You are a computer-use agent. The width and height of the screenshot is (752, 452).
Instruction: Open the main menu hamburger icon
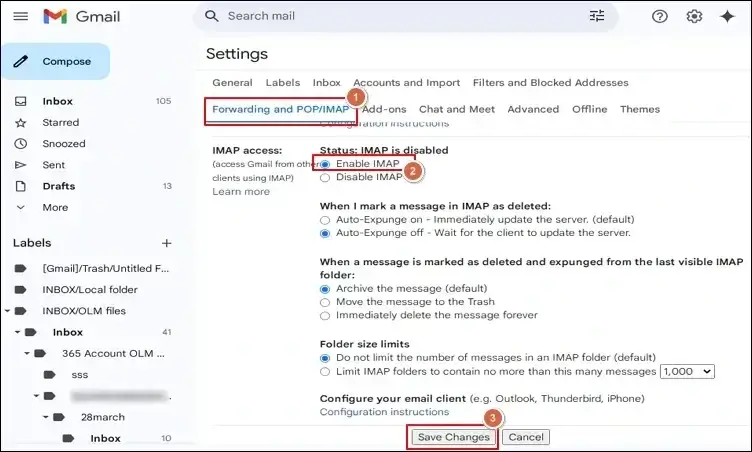click(21, 16)
